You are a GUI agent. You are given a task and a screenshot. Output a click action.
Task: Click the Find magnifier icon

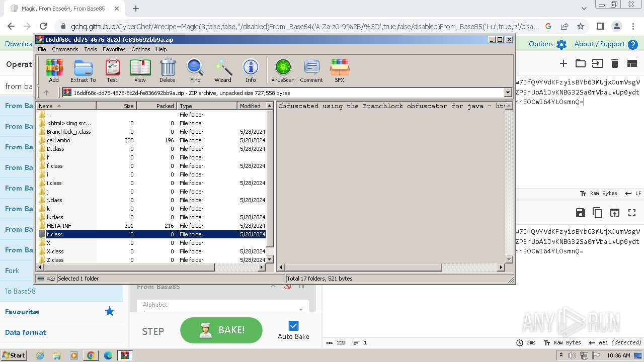[195, 71]
